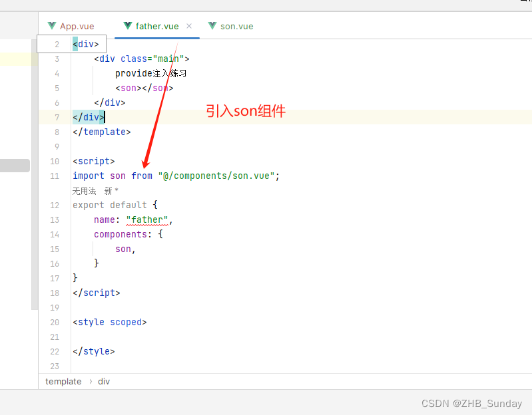This screenshot has width=532, height=415.
Task: Click the import son from line
Action: [176, 176]
